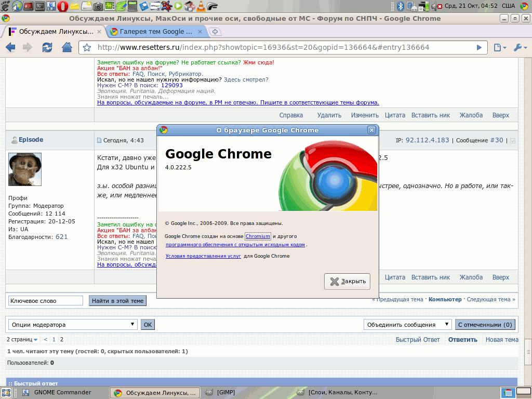Expand the Опции модератора dropdown
532x399 pixels.
click(73, 324)
